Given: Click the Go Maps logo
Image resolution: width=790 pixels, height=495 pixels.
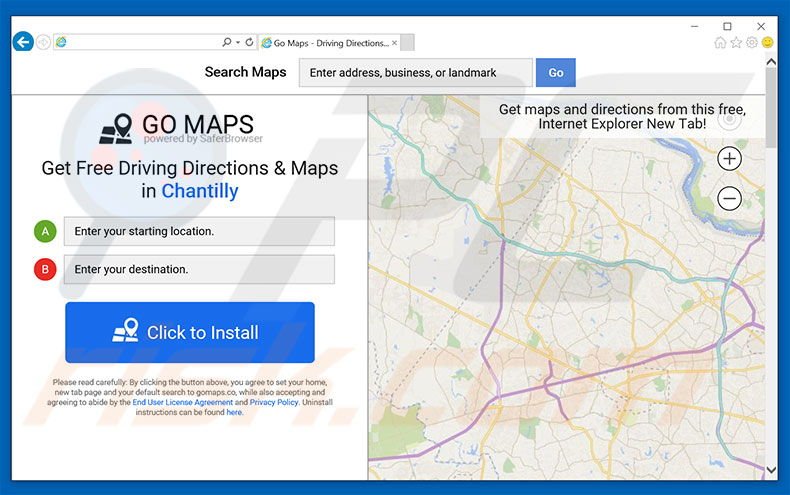Looking at the screenshot, I should 182,128.
